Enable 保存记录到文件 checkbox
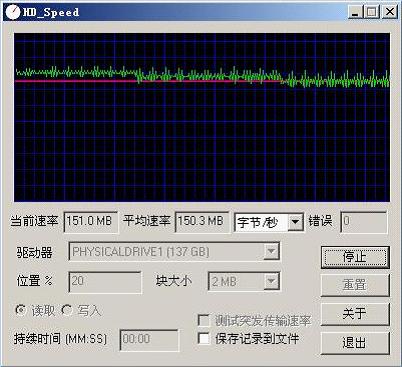 point(203,339)
